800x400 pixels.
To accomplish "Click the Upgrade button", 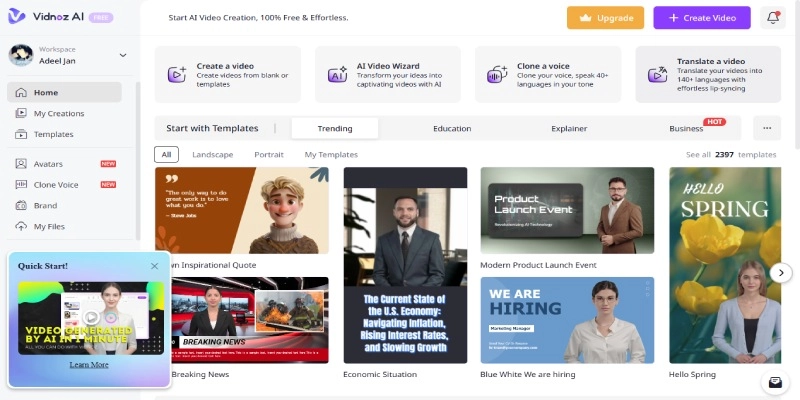I will pos(605,18).
